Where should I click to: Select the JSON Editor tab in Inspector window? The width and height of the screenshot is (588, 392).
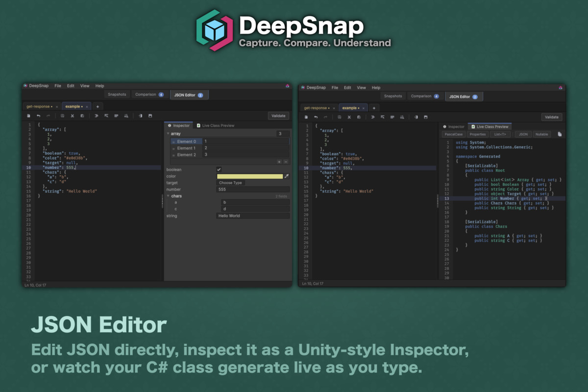(x=189, y=95)
